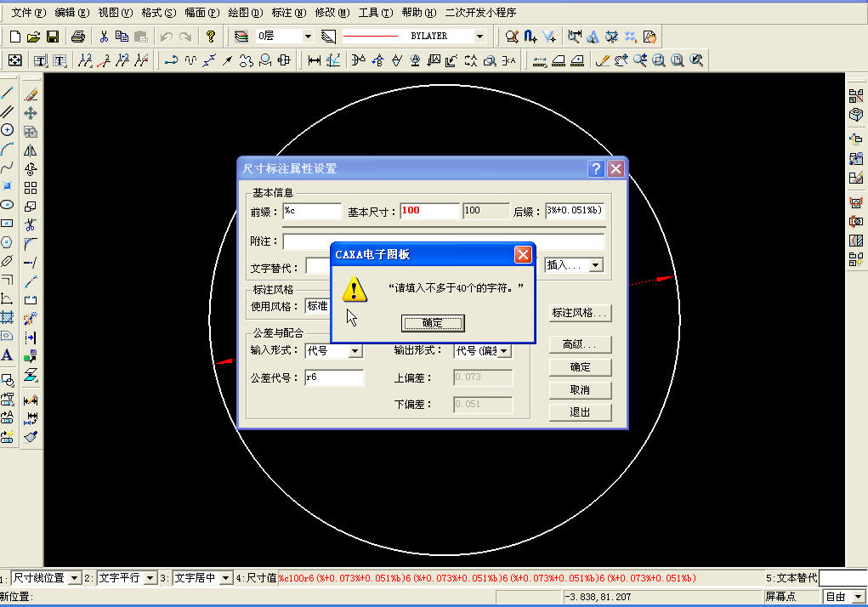Click the 公差代号 field containing r6

(x=334, y=377)
